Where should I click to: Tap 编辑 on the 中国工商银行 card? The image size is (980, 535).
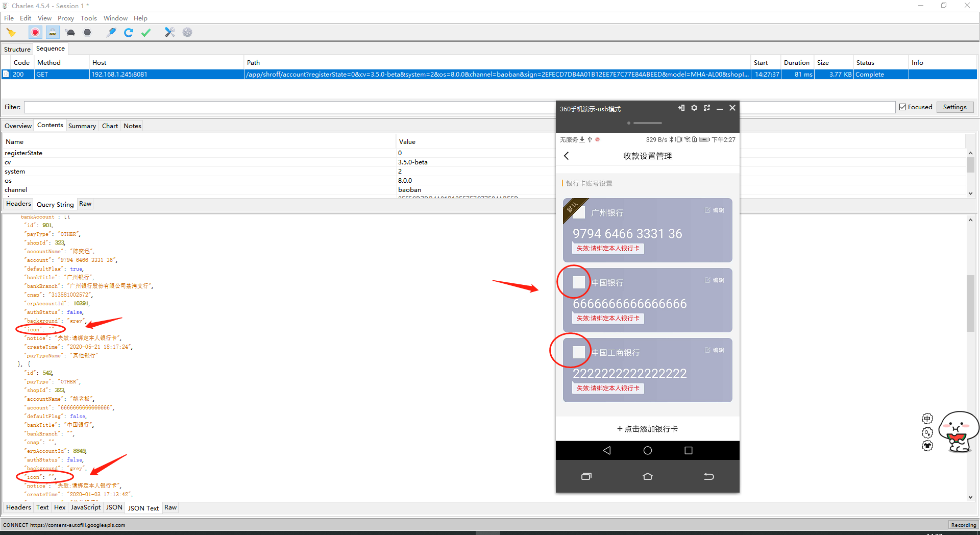[x=715, y=350]
